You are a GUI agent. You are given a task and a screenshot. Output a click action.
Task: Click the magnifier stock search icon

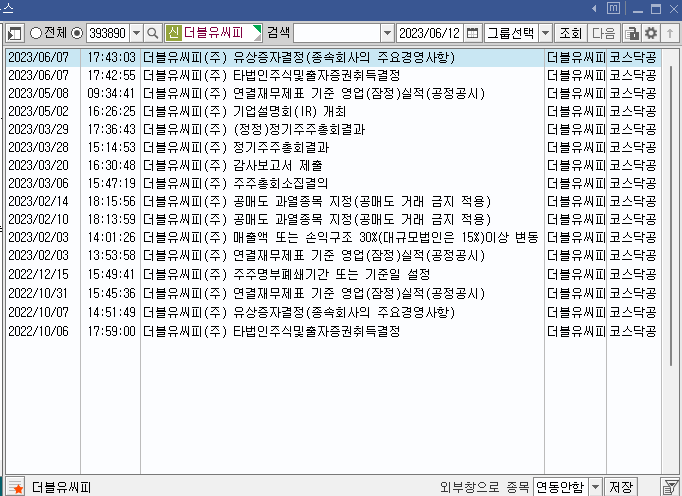(153, 33)
